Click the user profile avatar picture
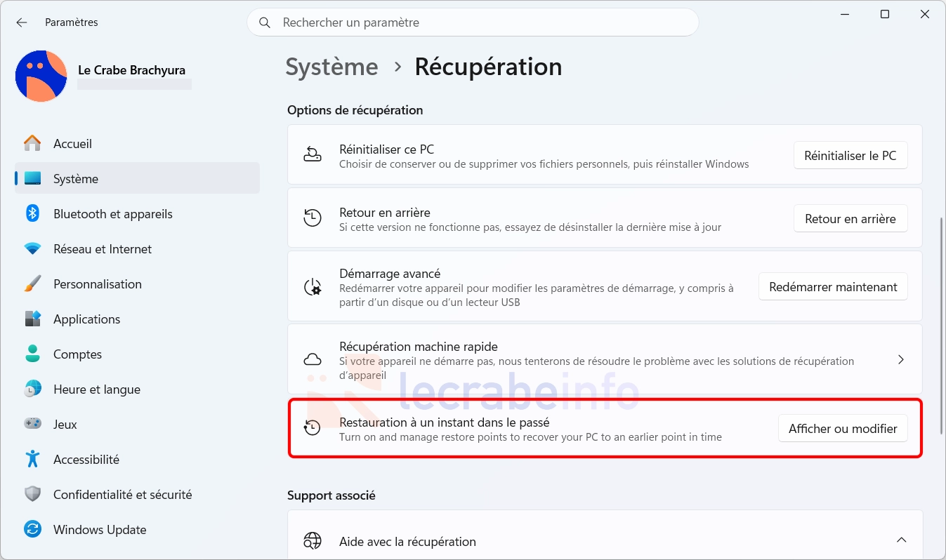This screenshot has width=946, height=560. (x=41, y=76)
